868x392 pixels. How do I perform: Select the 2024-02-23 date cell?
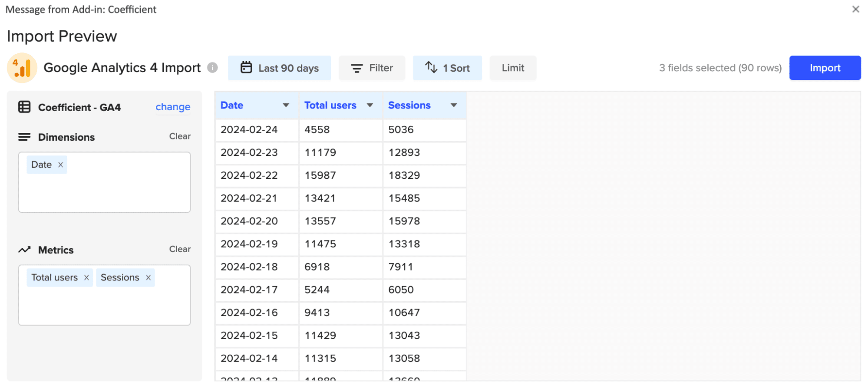pos(257,153)
